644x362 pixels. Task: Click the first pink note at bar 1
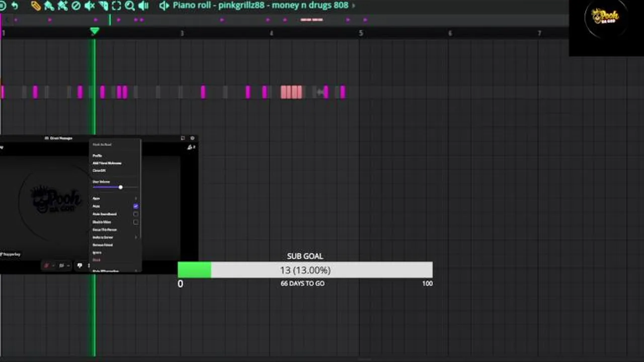point(3,92)
